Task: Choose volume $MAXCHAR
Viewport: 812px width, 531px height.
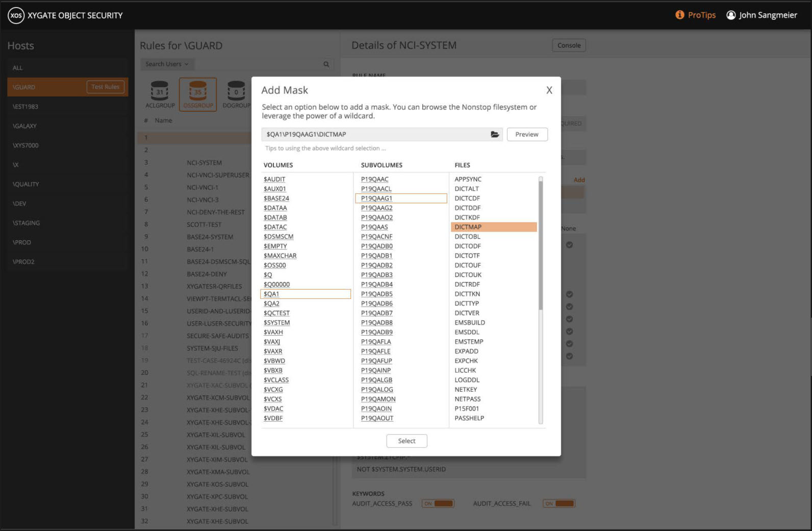Action: pyautogui.click(x=280, y=256)
